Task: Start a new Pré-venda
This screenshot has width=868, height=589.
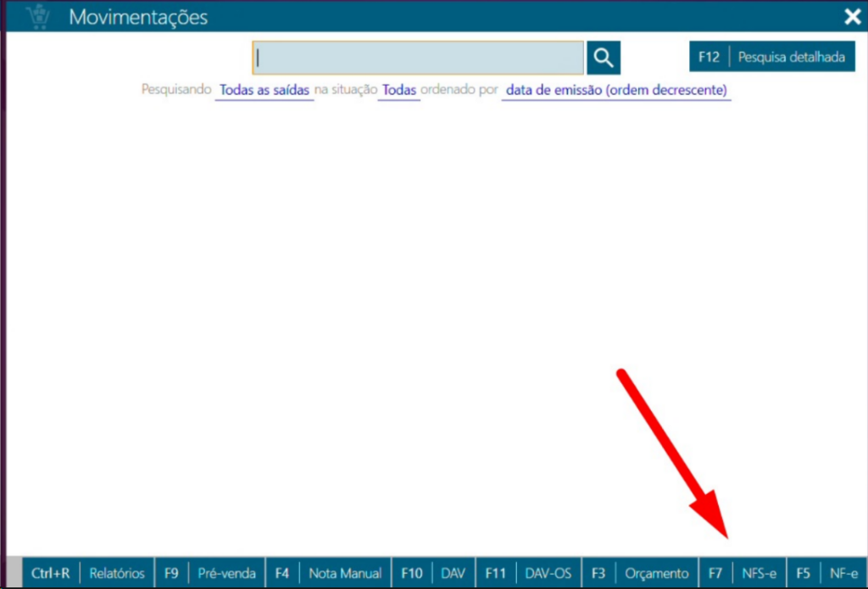Action: (x=226, y=574)
